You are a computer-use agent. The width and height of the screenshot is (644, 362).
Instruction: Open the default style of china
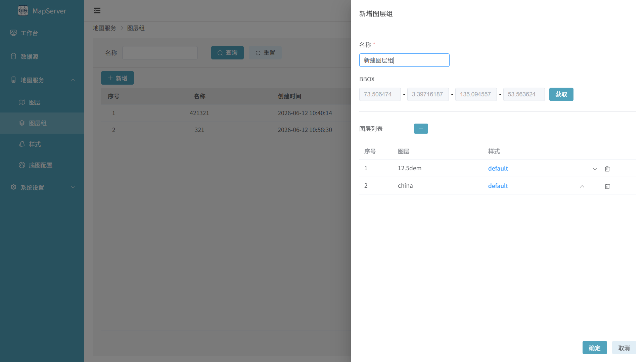click(x=498, y=186)
